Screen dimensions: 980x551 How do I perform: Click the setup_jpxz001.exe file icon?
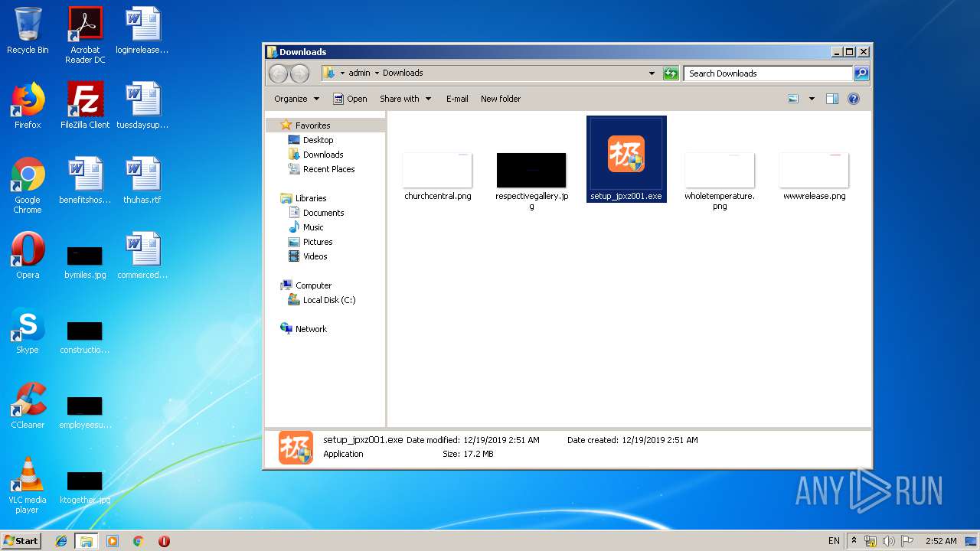626,159
